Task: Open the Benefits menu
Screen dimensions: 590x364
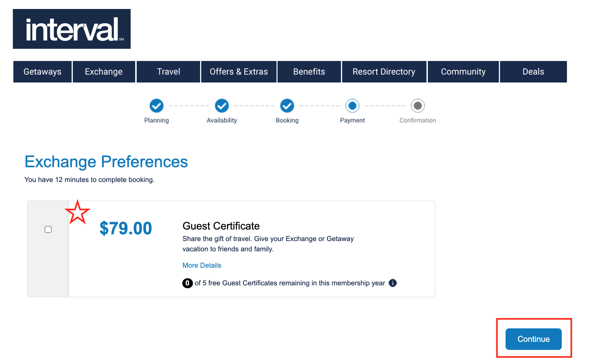Action: [309, 72]
